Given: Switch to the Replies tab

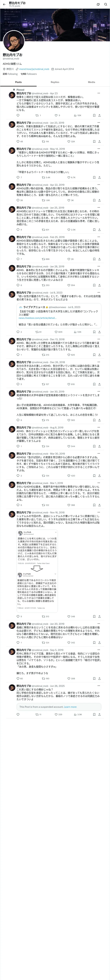Looking at the screenshot, I should click(55, 82).
